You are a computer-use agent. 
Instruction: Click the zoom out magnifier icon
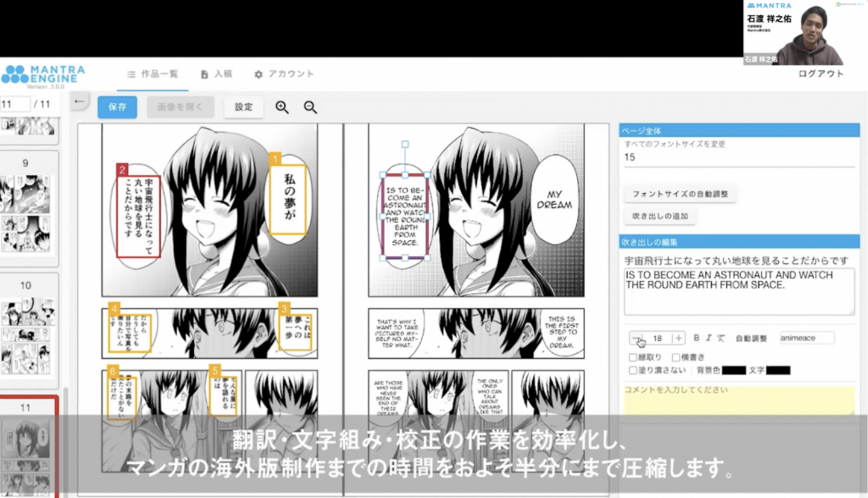pos(310,107)
